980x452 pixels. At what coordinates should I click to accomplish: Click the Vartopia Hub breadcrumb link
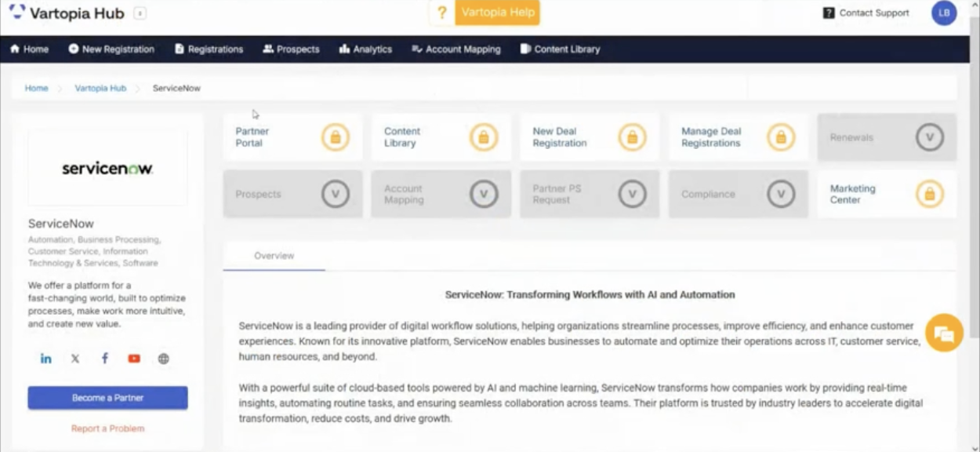[x=100, y=88]
